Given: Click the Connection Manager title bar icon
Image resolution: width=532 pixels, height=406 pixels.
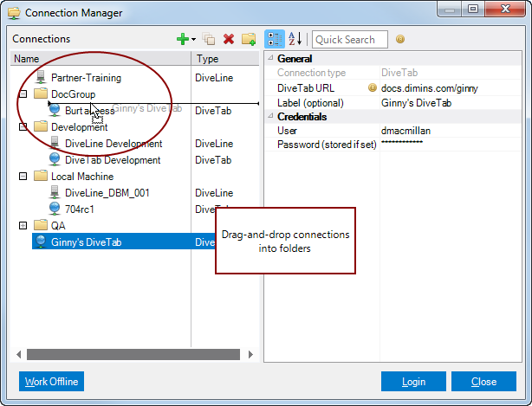Looking at the screenshot, I should (x=14, y=13).
